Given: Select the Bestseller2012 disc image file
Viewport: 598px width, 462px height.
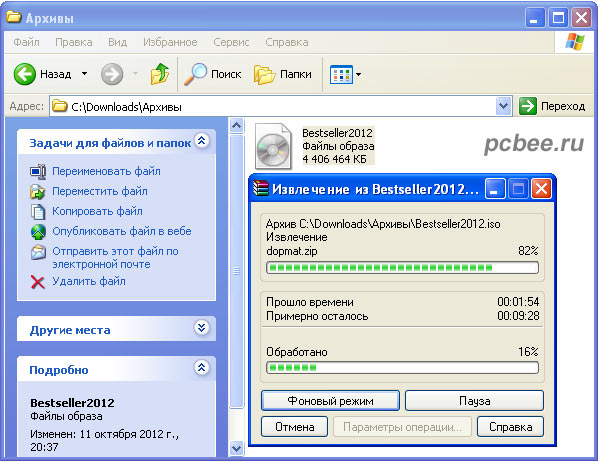Looking at the screenshot, I should click(273, 146).
